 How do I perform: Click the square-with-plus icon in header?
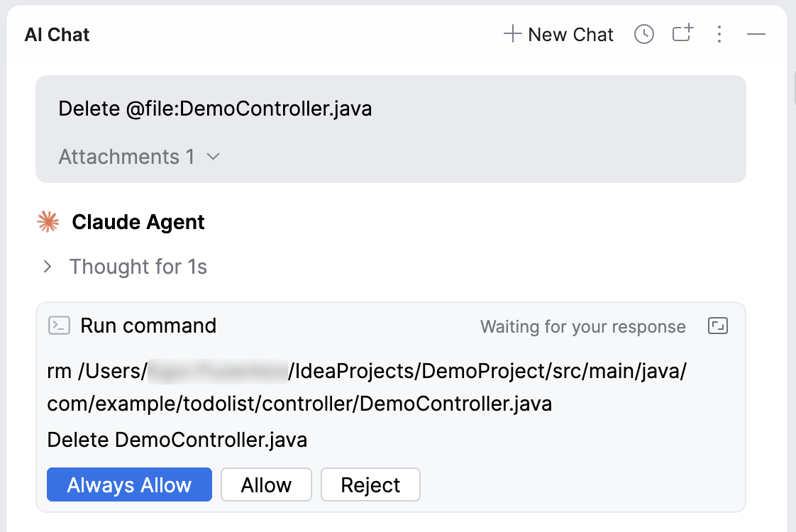click(682, 34)
